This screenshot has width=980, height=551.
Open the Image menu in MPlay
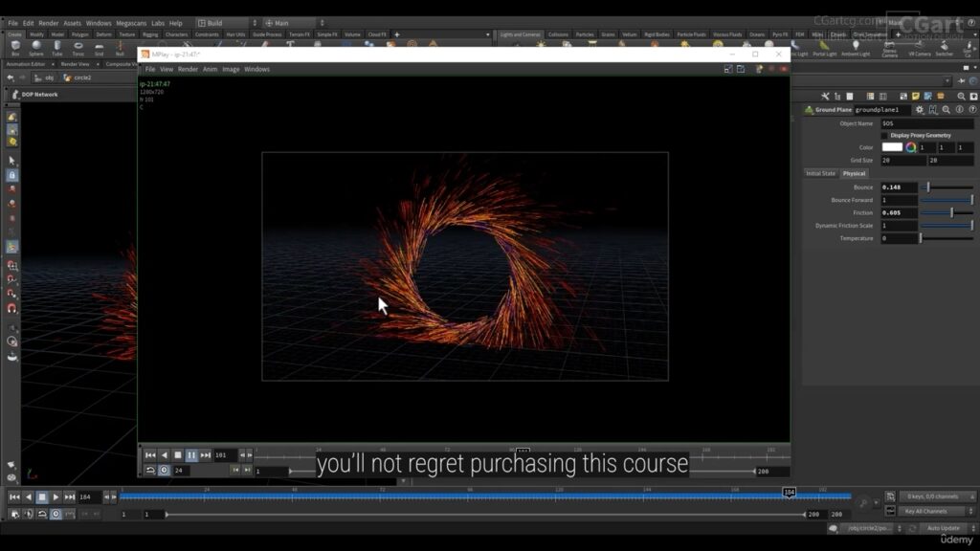231,69
